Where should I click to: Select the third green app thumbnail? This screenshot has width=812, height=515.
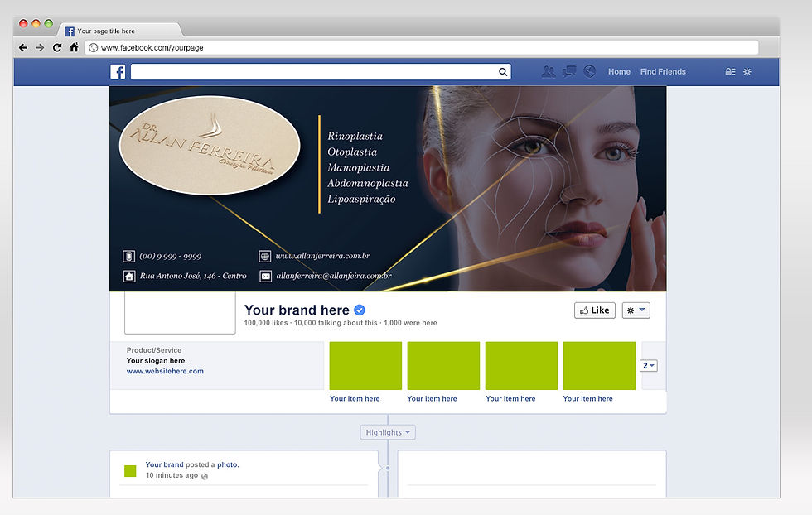[x=521, y=365]
